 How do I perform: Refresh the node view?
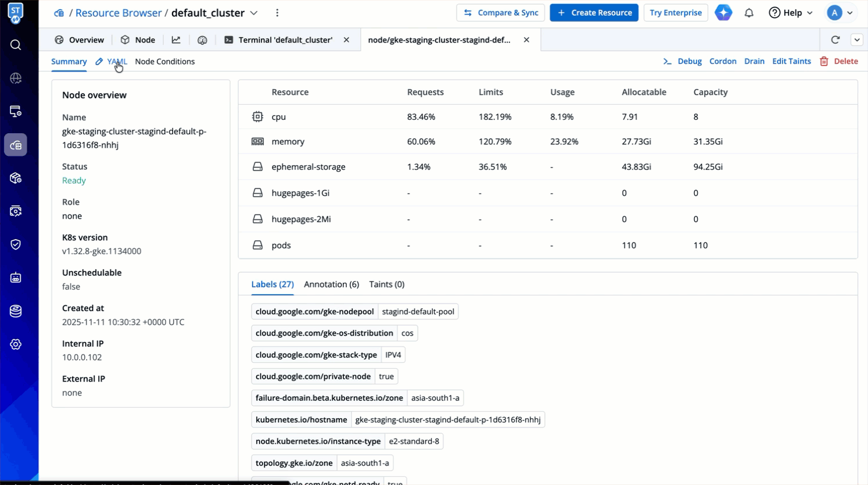pos(835,40)
